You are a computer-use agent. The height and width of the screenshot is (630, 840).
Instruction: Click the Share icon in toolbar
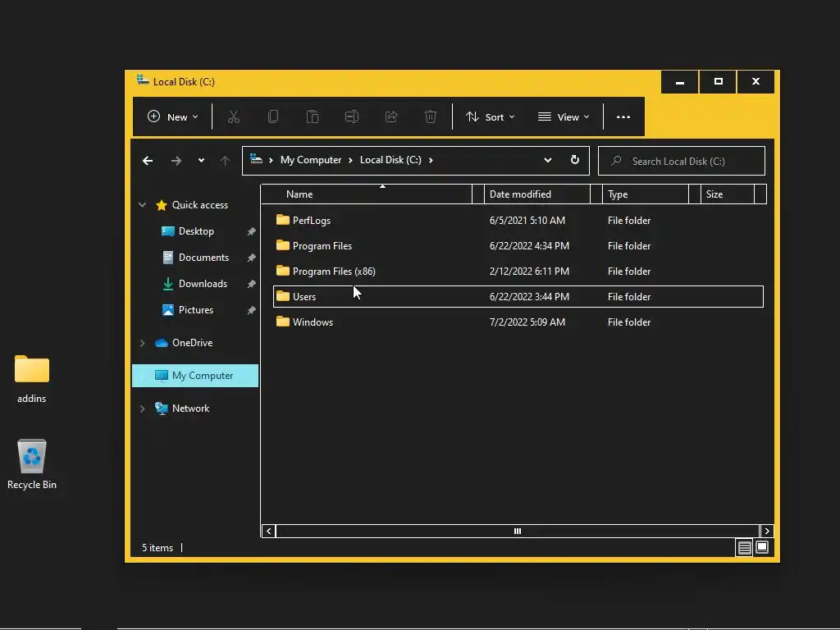pos(391,116)
